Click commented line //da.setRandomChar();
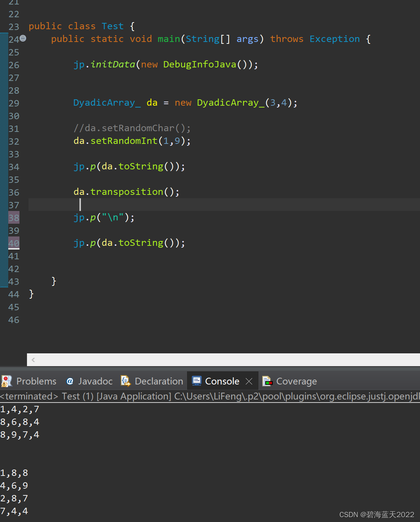Screen dimensions: 420x522 pos(132,128)
